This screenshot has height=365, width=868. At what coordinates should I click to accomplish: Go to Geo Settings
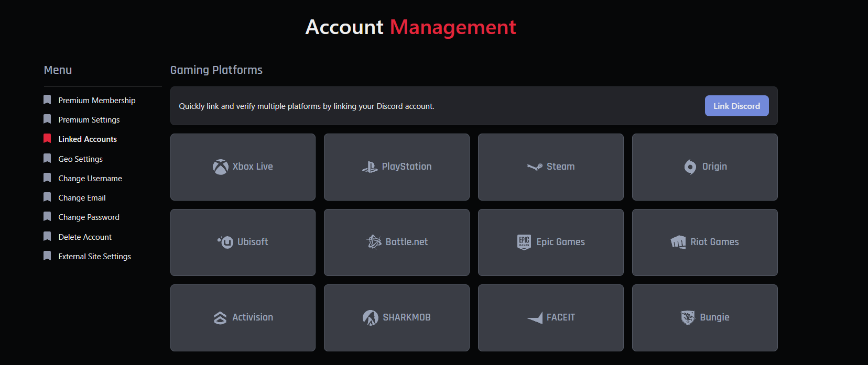point(81,159)
